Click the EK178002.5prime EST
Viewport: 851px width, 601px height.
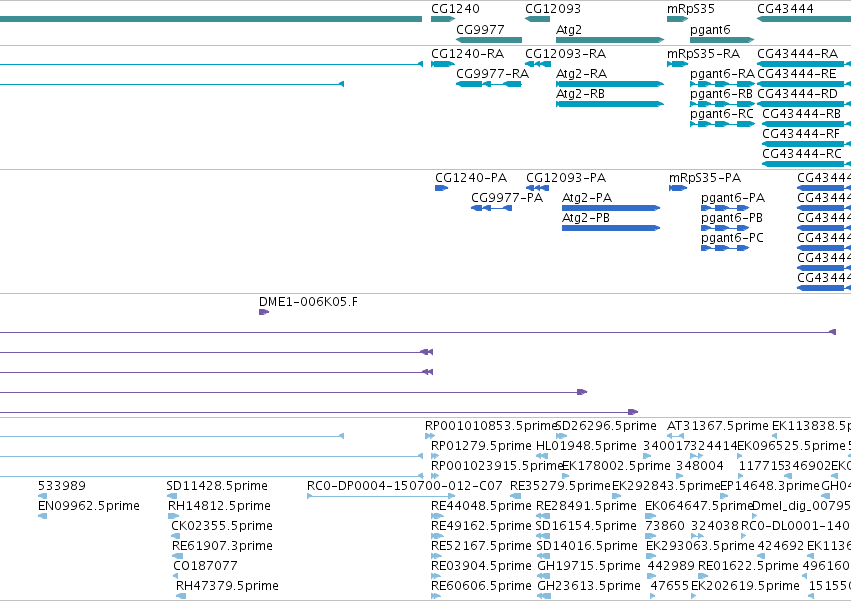(x=566, y=476)
